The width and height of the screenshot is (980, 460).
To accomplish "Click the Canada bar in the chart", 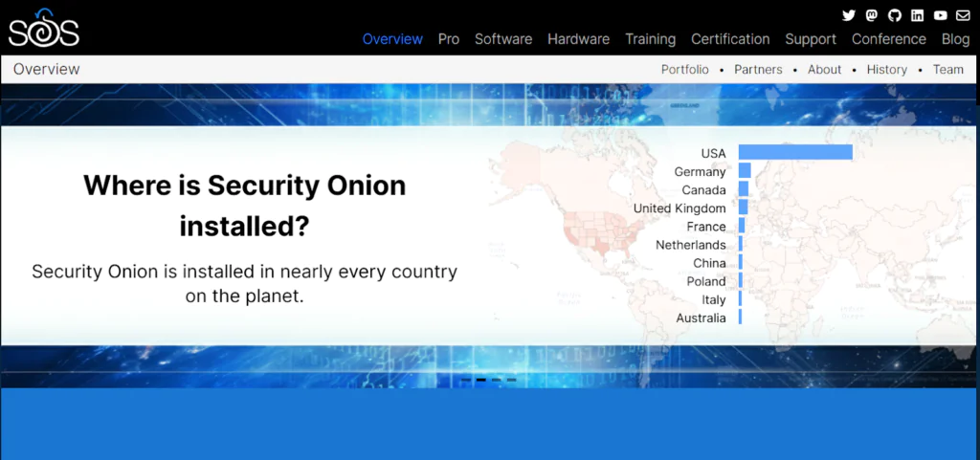I will [x=743, y=189].
